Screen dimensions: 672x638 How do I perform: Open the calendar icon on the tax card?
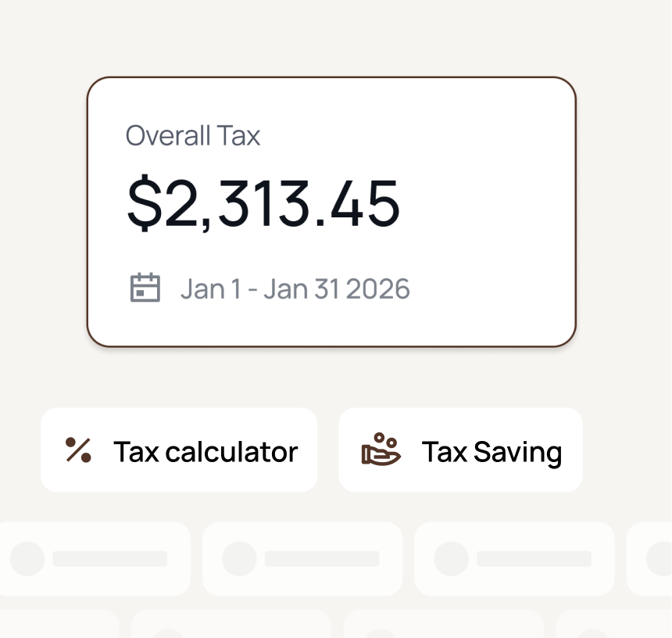[x=145, y=288]
